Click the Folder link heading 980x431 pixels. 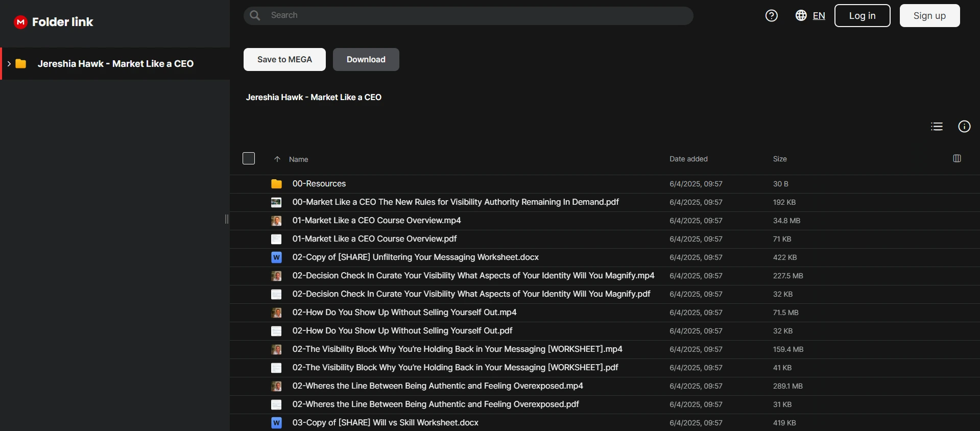tap(62, 22)
